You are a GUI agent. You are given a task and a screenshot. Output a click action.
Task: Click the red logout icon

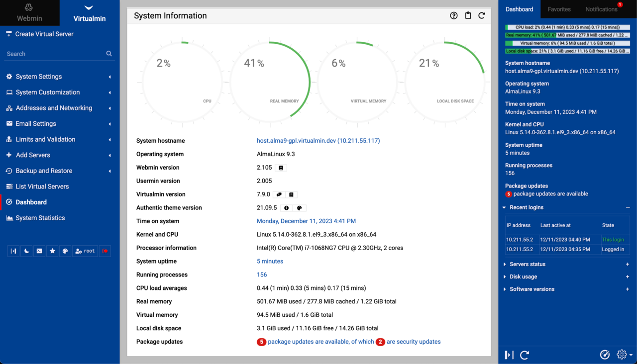pyautogui.click(x=105, y=251)
